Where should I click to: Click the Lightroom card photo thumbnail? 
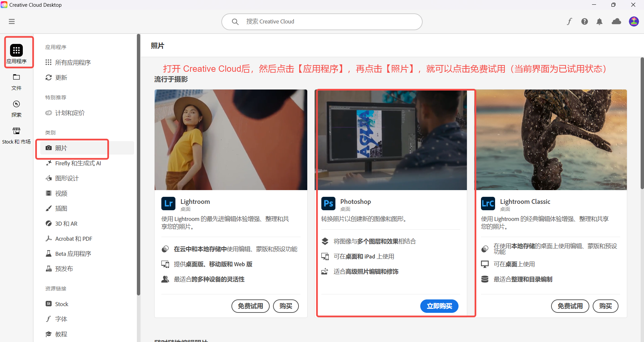tap(231, 140)
